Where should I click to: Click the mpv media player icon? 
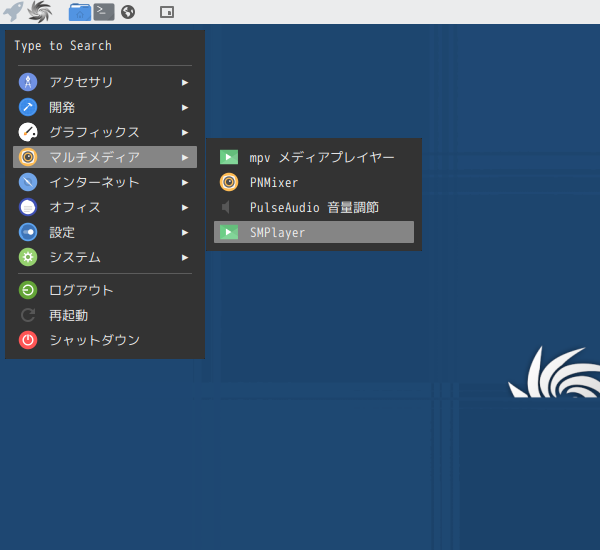229,157
